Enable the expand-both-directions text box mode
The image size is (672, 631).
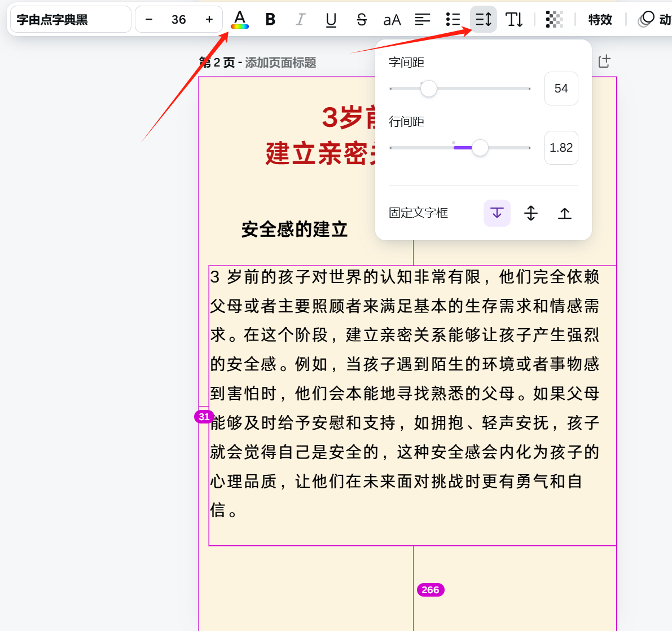pos(530,213)
